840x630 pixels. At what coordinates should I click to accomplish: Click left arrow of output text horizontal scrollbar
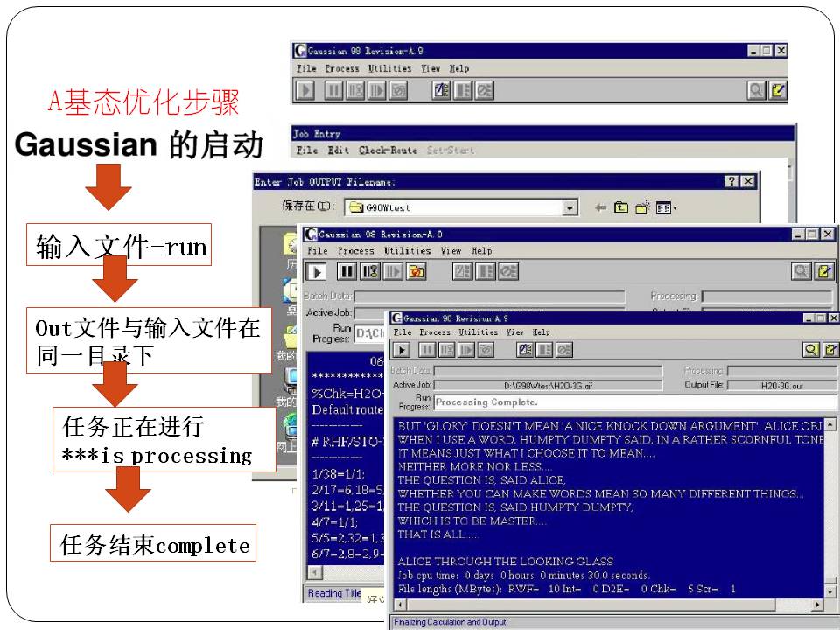coord(400,605)
